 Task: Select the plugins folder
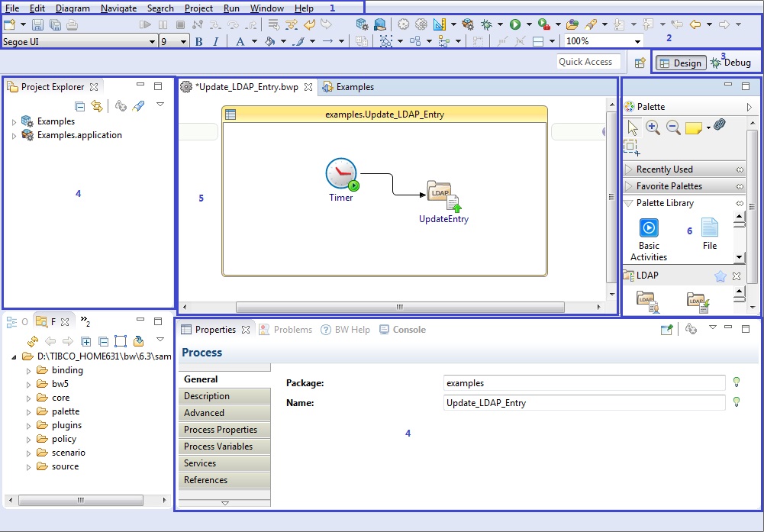60,425
